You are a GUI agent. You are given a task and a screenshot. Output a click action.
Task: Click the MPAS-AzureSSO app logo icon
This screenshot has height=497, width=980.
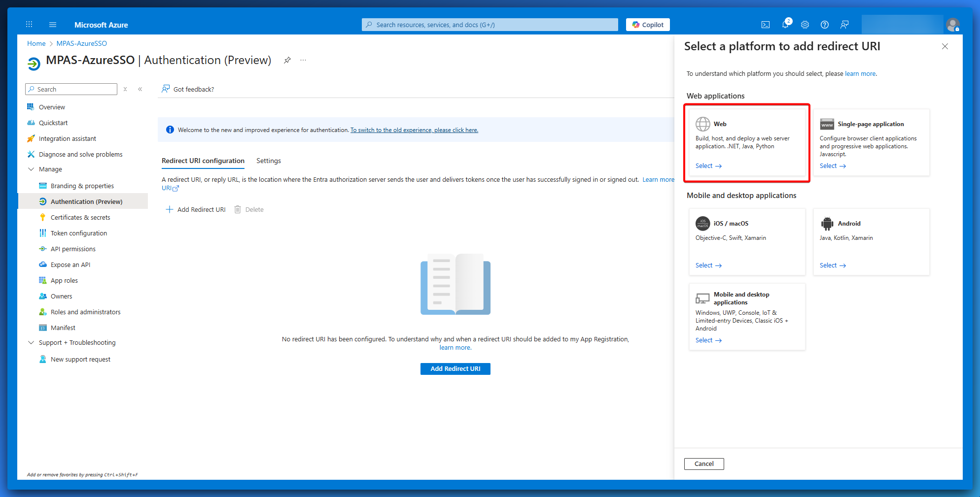click(x=34, y=64)
